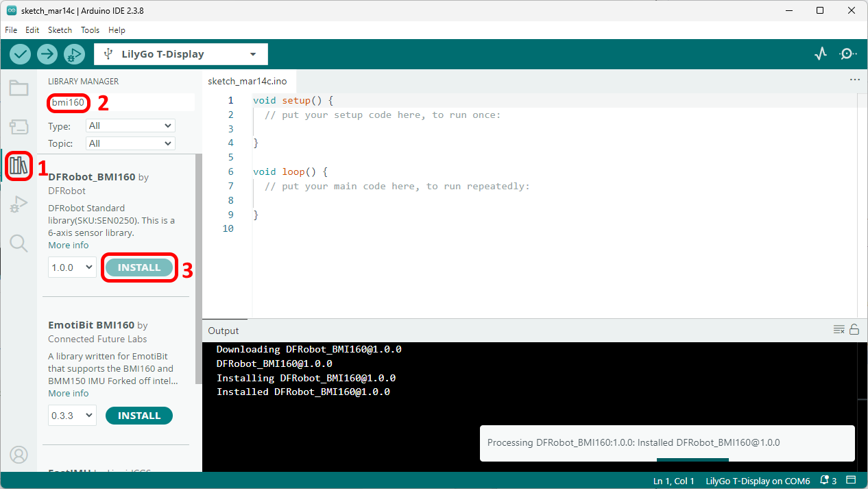The height and width of the screenshot is (489, 868).
Task: Start Debugging with the debug play icon
Action: click(x=74, y=54)
